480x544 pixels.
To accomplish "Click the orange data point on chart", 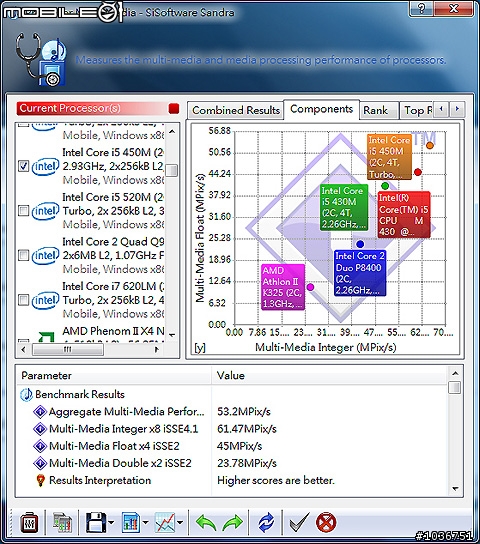I will (x=430, y=145).
